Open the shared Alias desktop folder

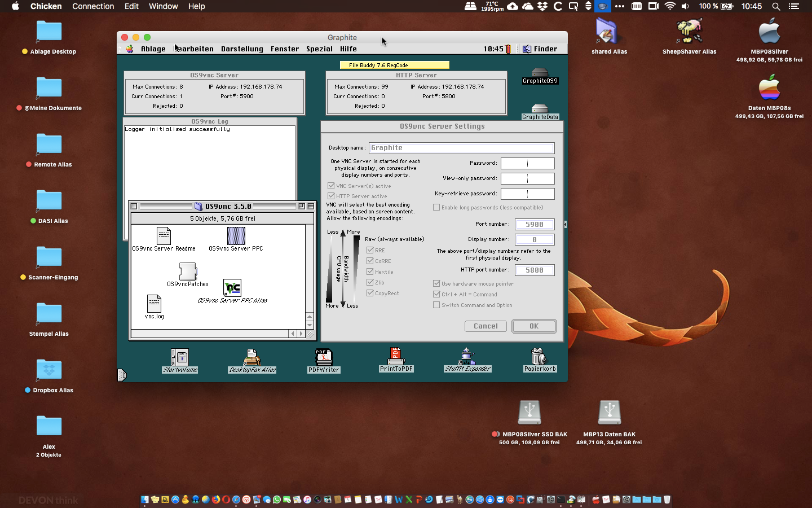tap(607, 31)
